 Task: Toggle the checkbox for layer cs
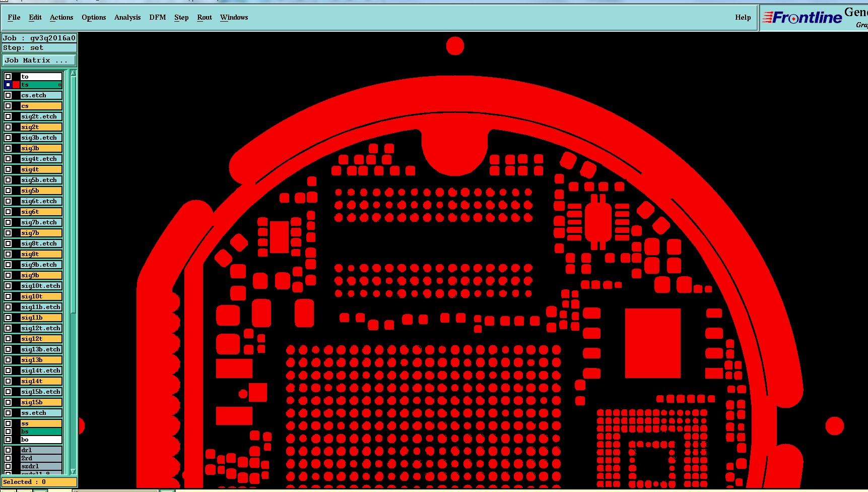[x=8, y=106]
